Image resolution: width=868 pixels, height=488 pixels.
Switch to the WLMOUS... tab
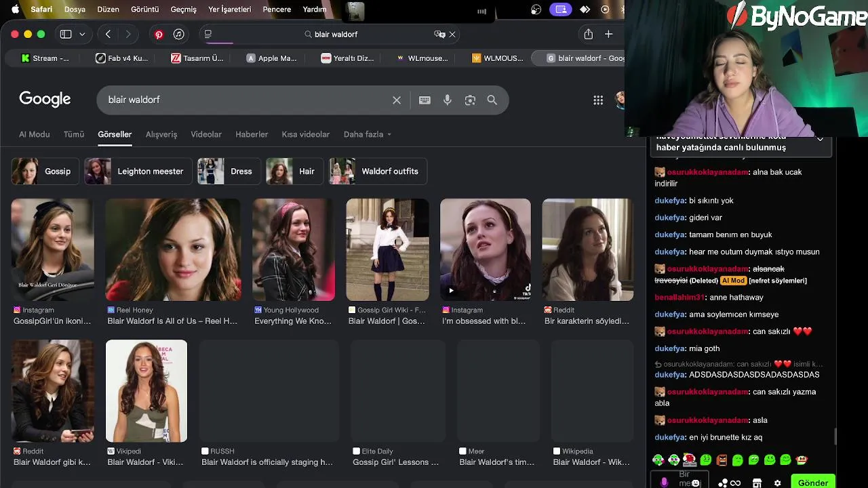coord(497,58)
